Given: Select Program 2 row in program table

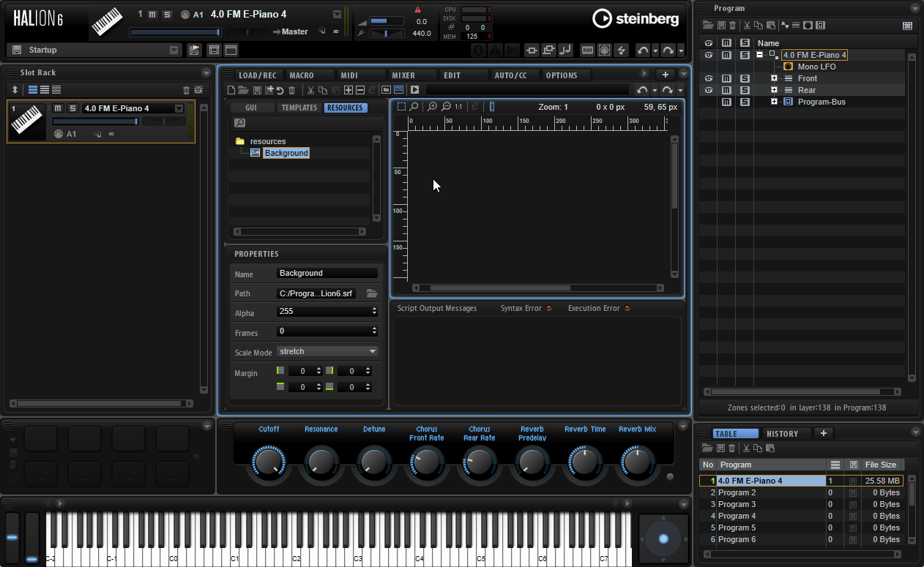Looking at the screenshot, I should pos(802,492).
